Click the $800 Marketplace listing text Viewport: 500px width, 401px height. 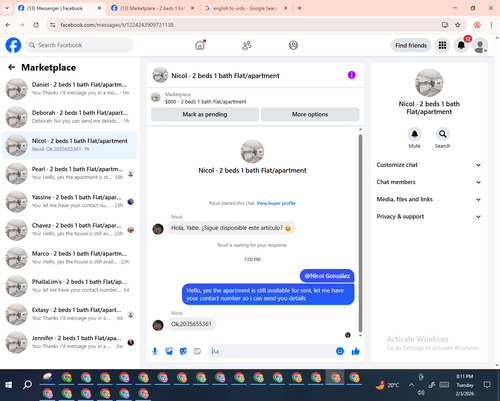pos(205,102)
